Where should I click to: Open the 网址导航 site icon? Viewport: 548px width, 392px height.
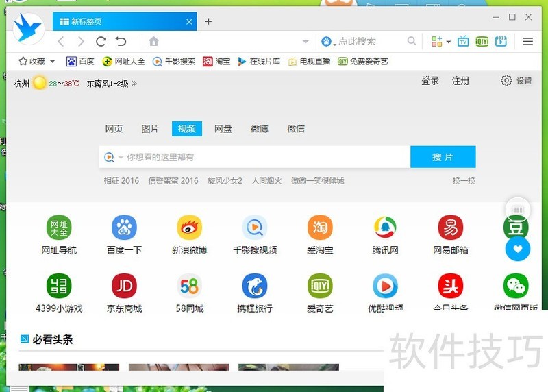tap(59, 228)
